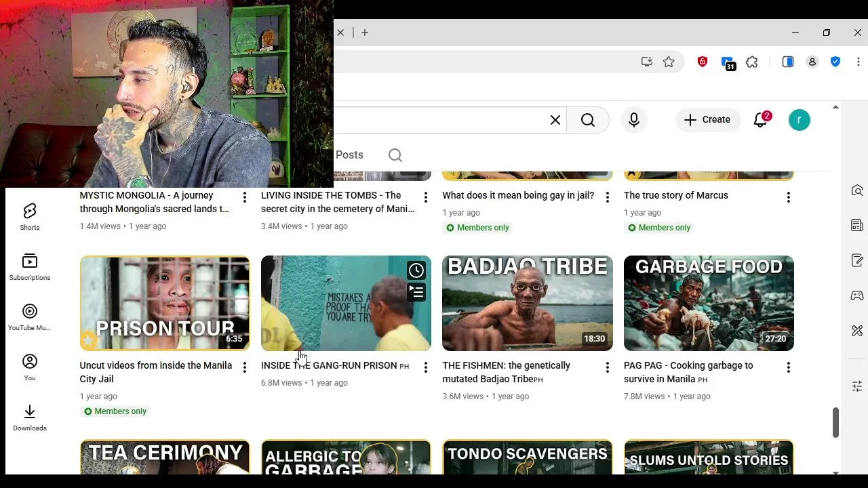Open the browser profile icon
868x488 pixels.
812,62
